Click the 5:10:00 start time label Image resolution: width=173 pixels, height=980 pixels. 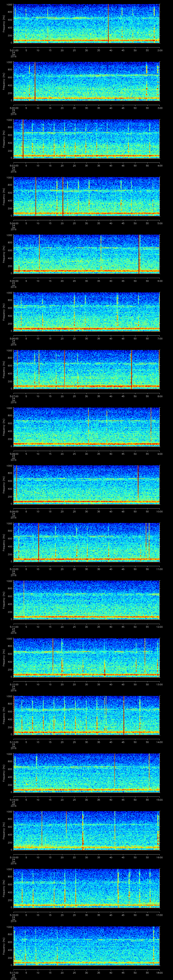14,569
